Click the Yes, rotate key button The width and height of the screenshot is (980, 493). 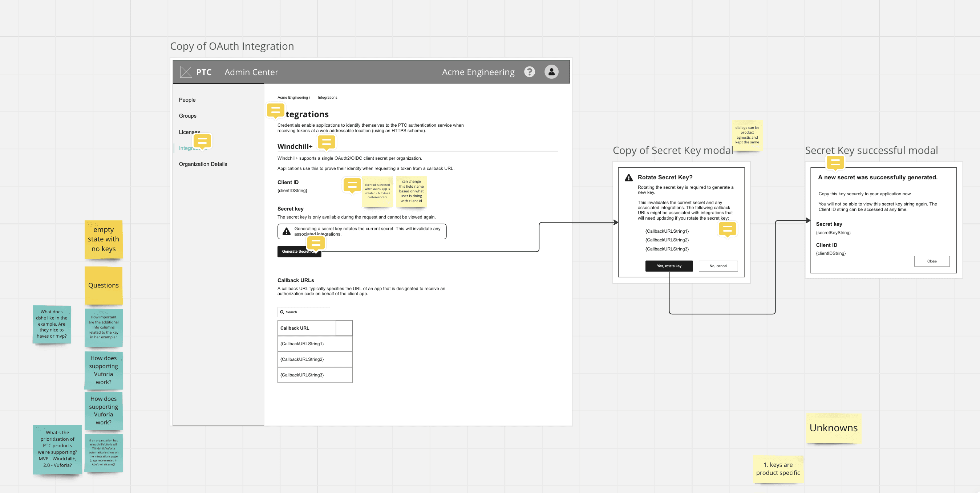668,266
